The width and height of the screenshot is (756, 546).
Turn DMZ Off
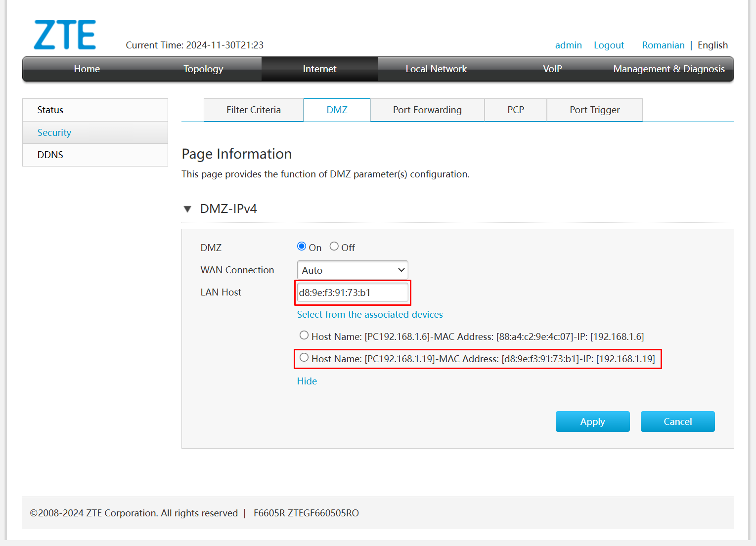[334, 246]
